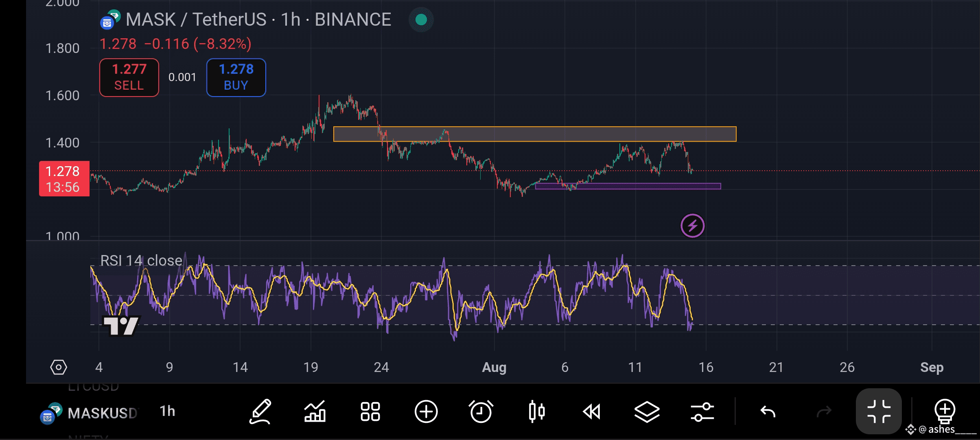
Task: Open the alert clock icon
Action: (481, 411)
